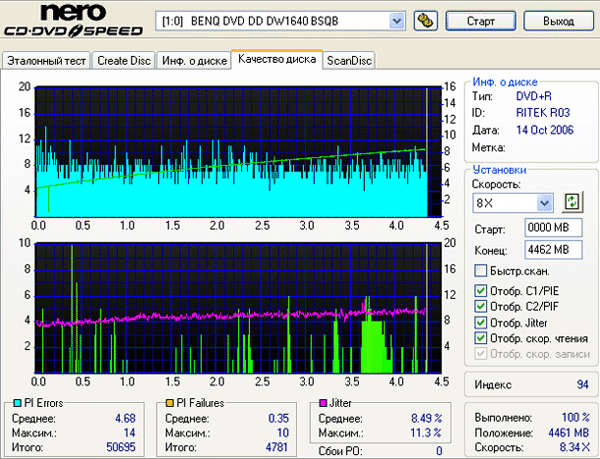Screen dimensions: 600x459
Task: Go to the ScanDisc tab
Action: [349, 61]
